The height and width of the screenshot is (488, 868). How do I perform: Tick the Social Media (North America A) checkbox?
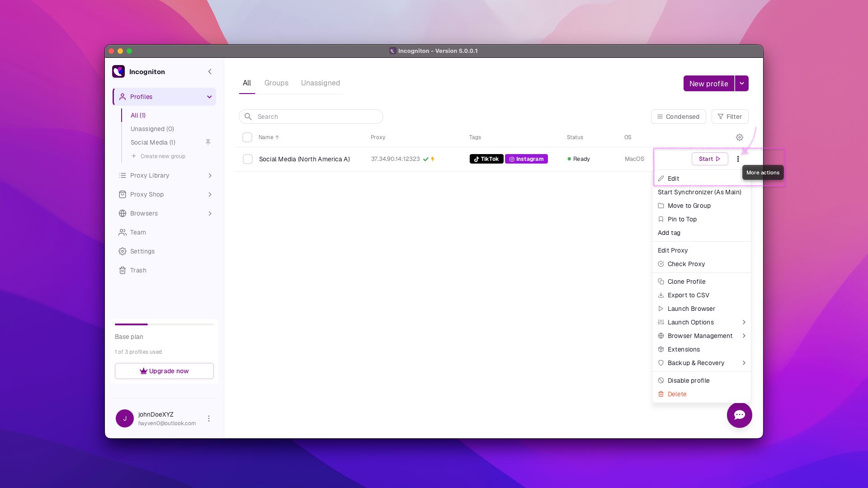[x=248, y=159]
